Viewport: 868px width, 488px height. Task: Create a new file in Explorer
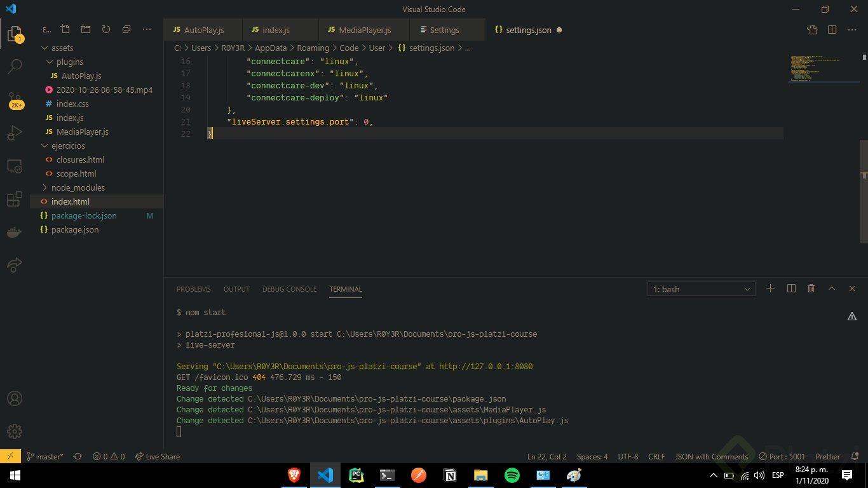click(x=65, y=29)
